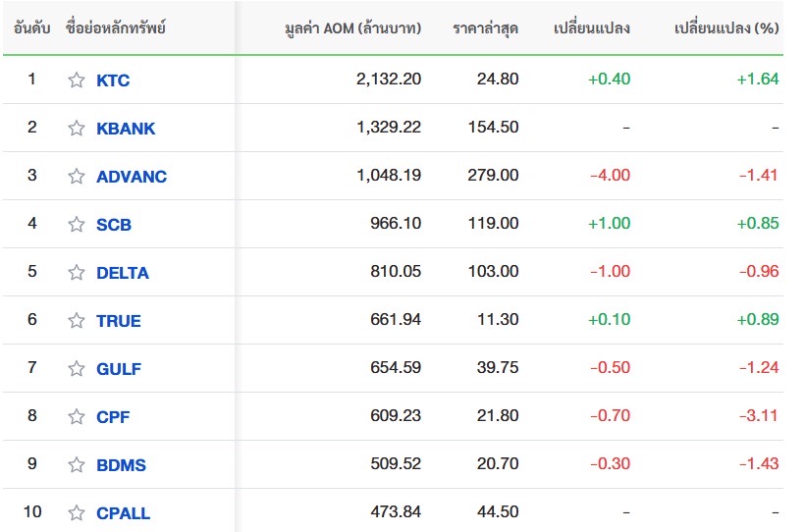Image resolution: width=806 pixels, height=532 pixels.
Task: Click the star next to CPALL
Action: (x=76, y=512)
